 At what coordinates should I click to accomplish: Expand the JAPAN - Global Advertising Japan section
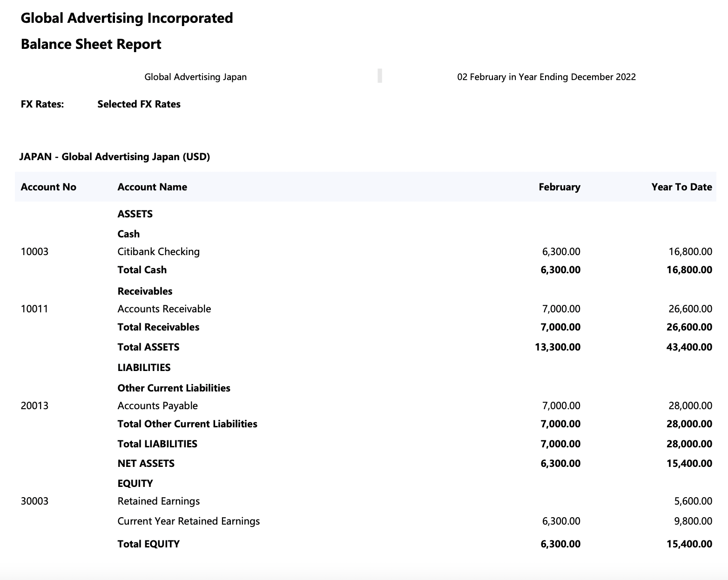pyautogui.click(x=115, y=156)
